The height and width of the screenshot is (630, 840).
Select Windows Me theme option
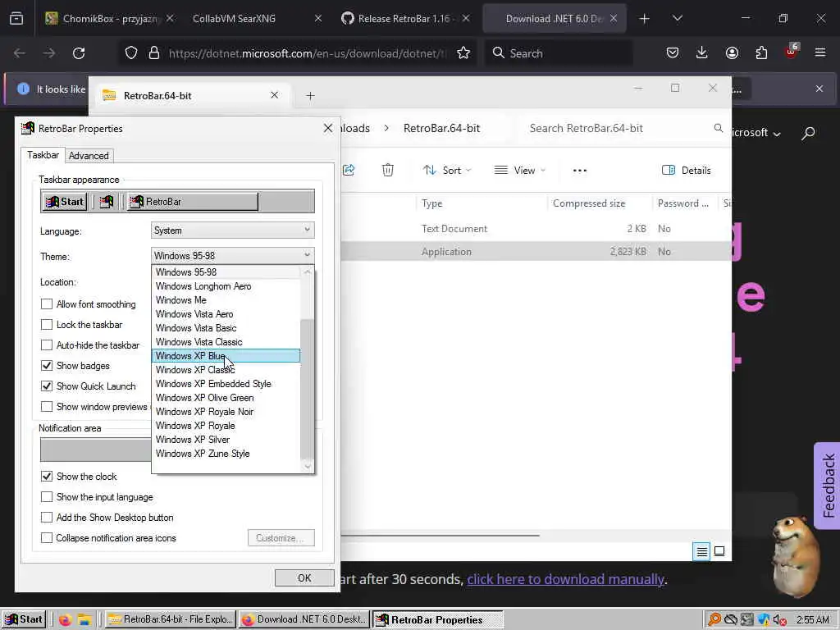click(226, 300)
